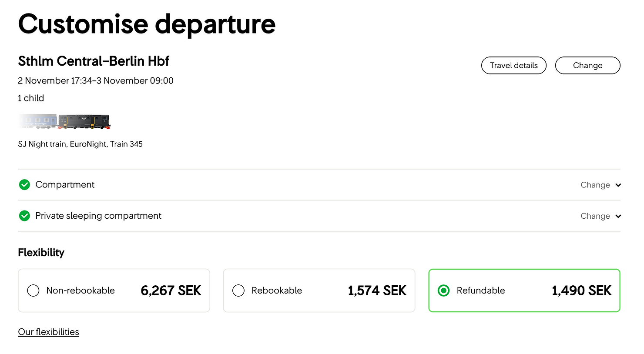Image resolution: width=644 pixels, height=354 pixels.
Task: Click the 1,490 SEK Refundable price
Action: 582,291
